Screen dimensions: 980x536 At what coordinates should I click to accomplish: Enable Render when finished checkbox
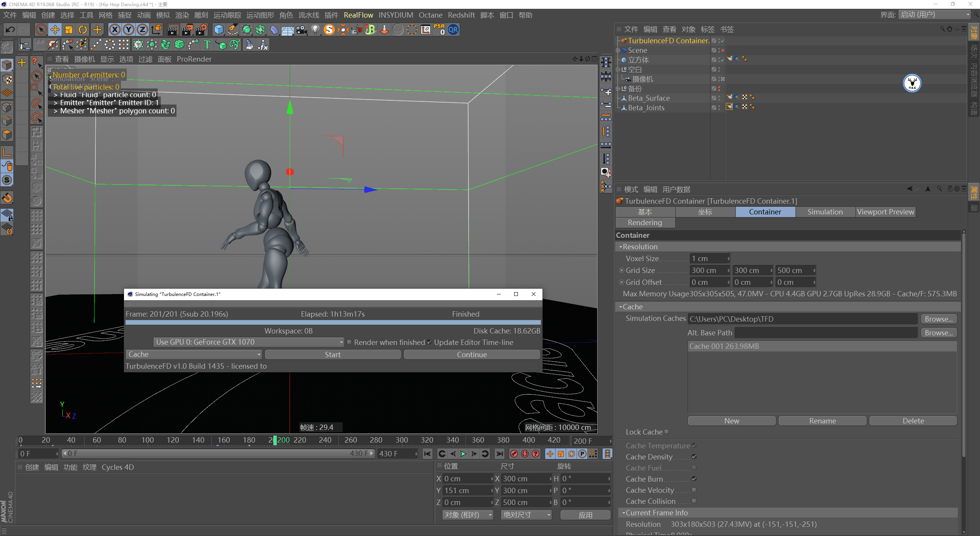click(x=349, y=342)
